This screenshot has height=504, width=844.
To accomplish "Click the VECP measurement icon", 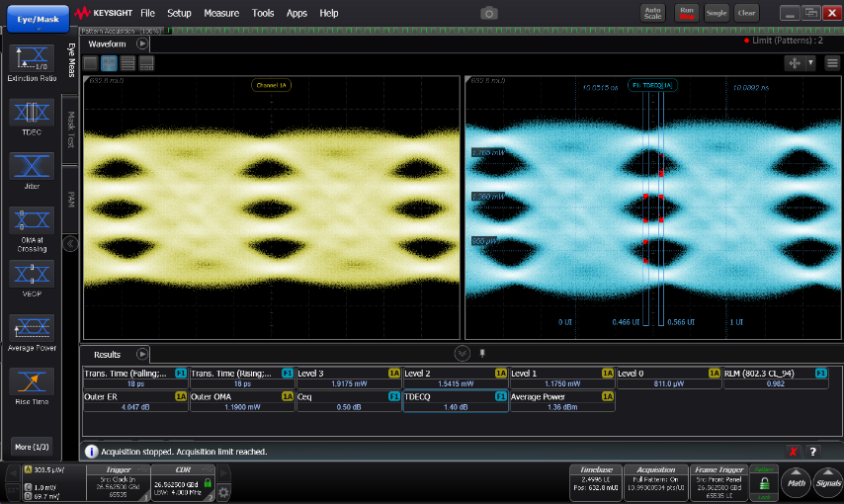I will point(31,276).
